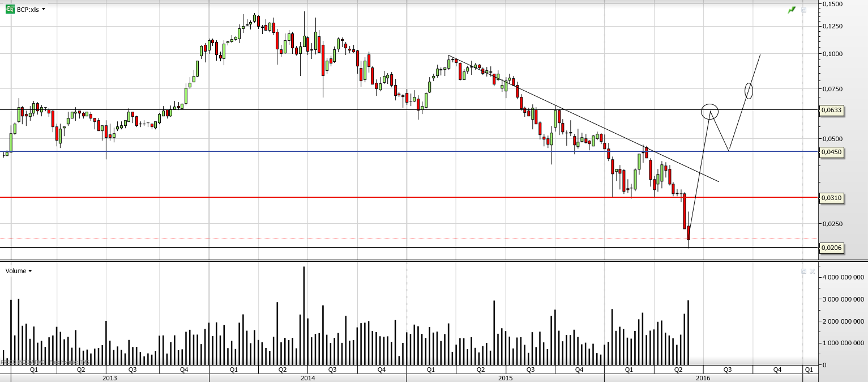Click the green Eq instrument icon
Screen dimensions: 868x382
click(10, 9)
